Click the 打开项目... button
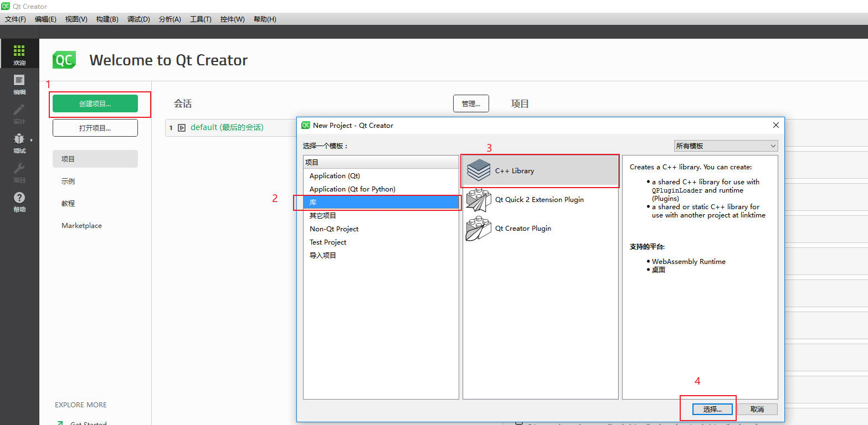Viewport: 868px width, 425px height. coord(95,128)
